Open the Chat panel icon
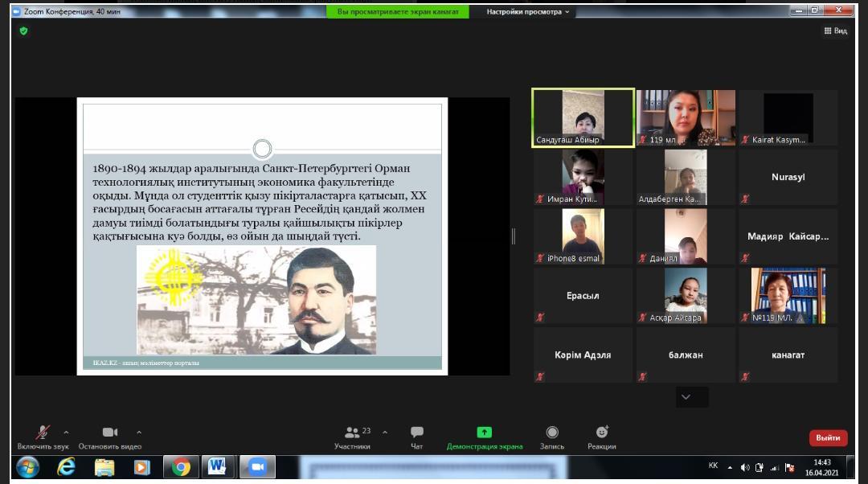 416,433
